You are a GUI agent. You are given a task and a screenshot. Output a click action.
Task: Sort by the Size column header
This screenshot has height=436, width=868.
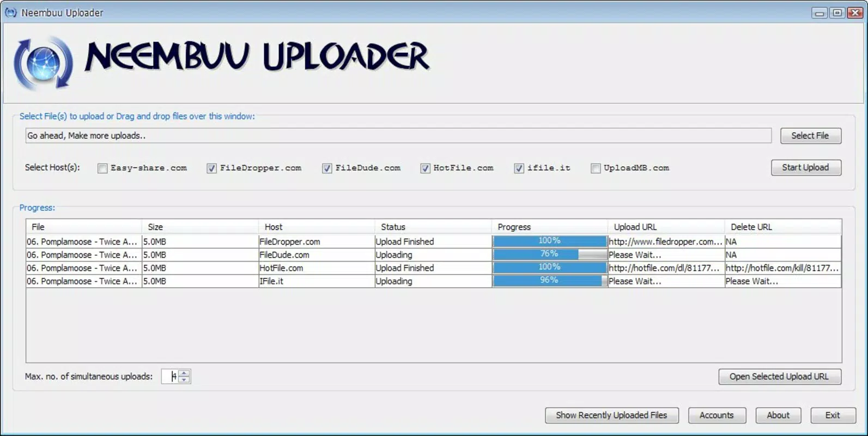click(x=200, y=227)
